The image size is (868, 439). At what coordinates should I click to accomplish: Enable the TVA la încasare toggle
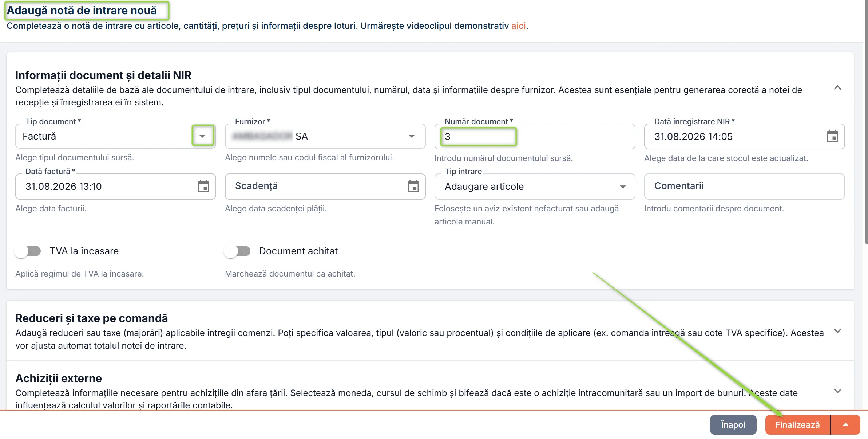pos(28,251)
